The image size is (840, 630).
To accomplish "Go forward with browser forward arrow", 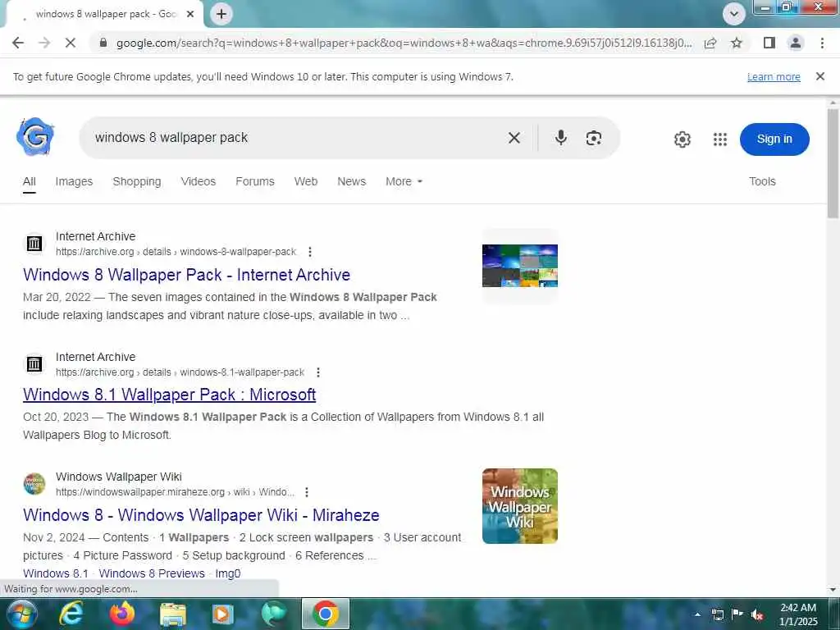I will point(44,43).
